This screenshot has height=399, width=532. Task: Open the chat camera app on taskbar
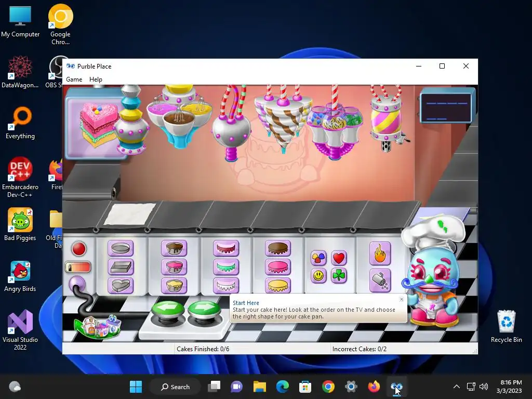(237, 387)
